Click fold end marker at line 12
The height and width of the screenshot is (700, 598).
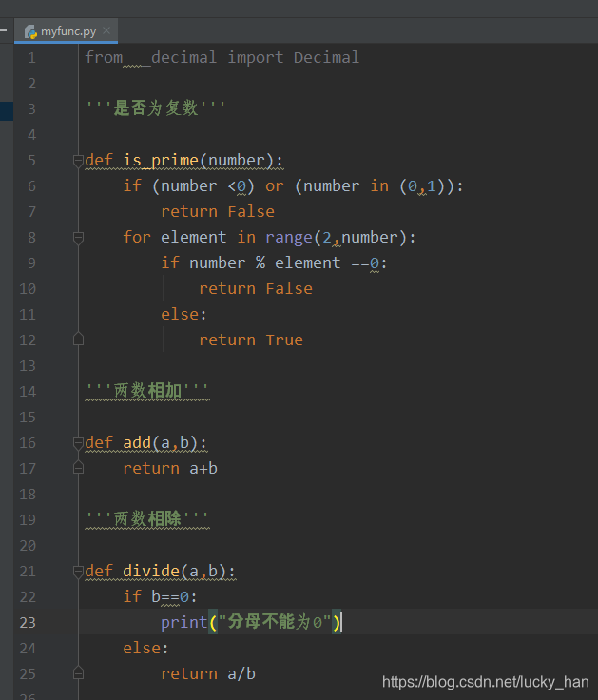pos(78,340)
